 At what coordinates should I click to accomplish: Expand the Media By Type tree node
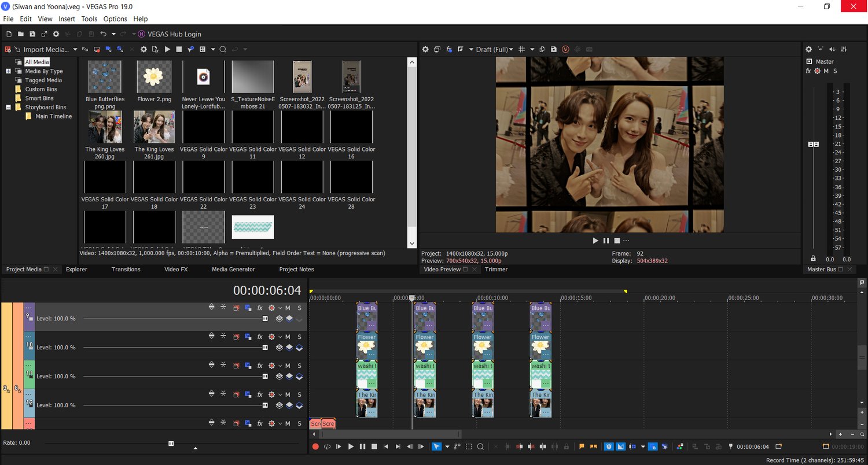[x=9, y=71]
